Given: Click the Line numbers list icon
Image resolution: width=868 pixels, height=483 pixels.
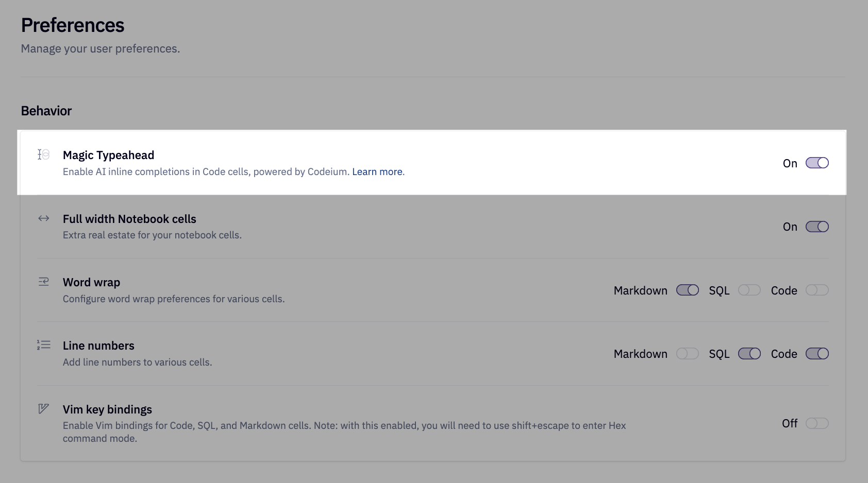Looking at the screenshot, I should 44,345.
